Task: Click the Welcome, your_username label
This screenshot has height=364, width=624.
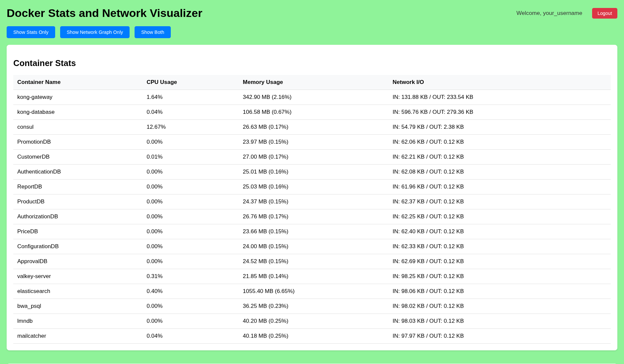Action: (549, 13)
